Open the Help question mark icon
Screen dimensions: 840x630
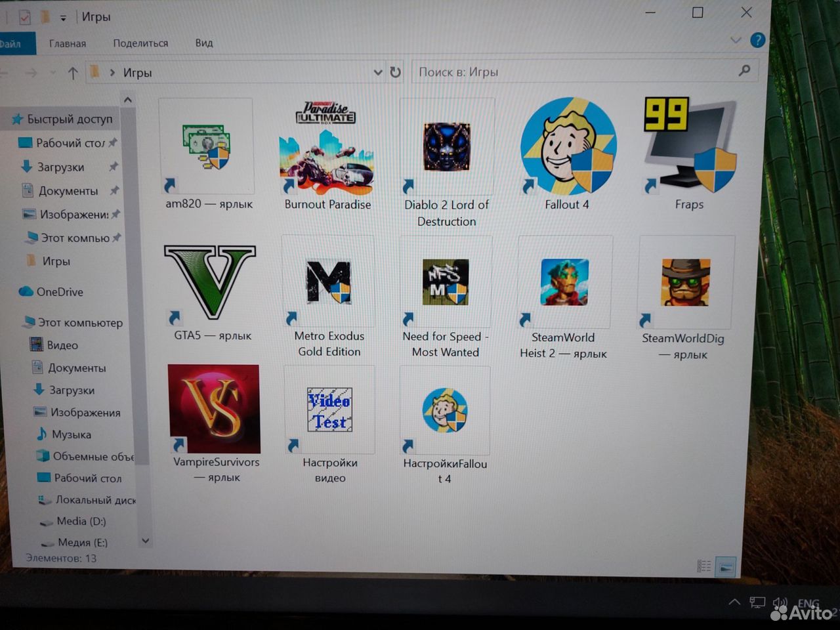[x=757, y=41]
